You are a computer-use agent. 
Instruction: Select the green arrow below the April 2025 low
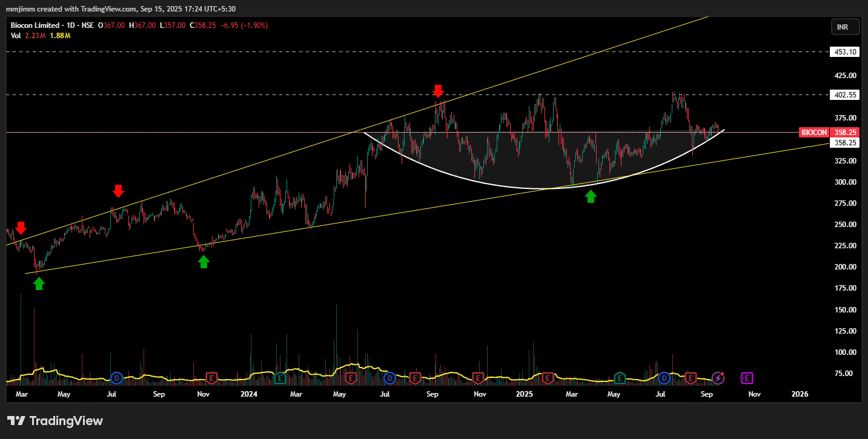pyautogui.click(x=591, y=196)
